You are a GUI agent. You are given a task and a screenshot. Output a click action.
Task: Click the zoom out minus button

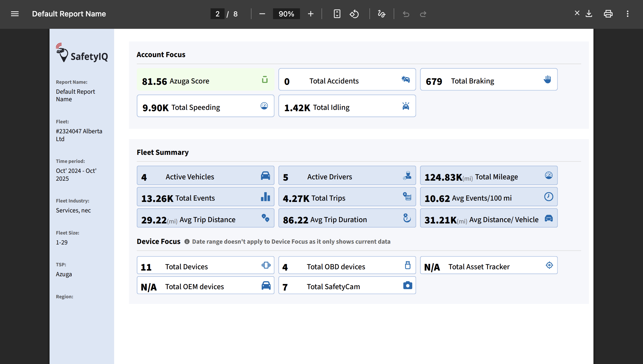click(x=262, y=14)
